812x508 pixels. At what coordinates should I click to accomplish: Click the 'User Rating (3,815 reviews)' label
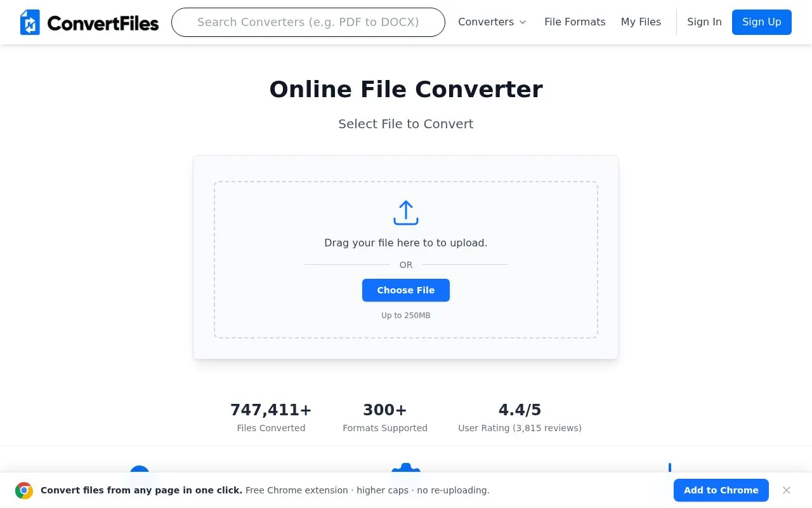[520, 428]
